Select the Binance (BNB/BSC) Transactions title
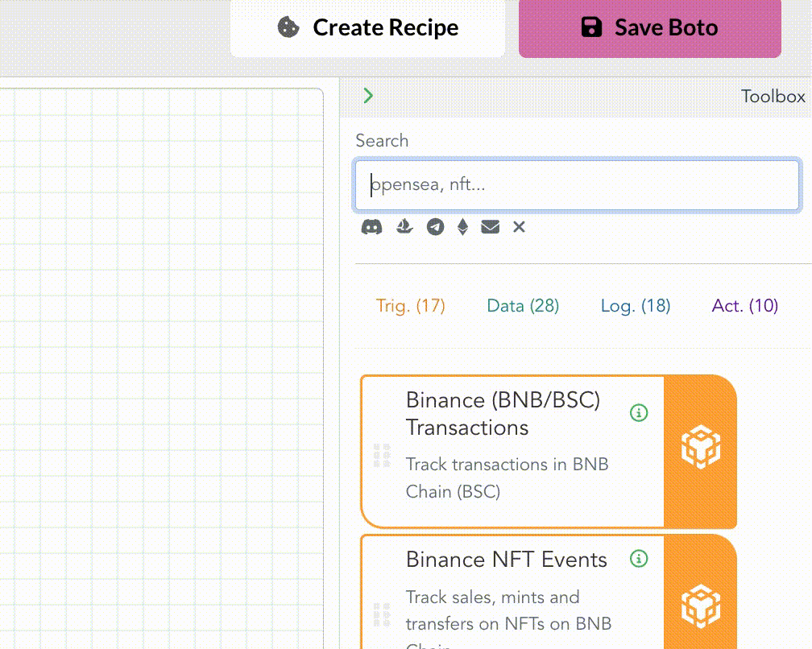Image resolution: width=812 pixels, height=649 pixels. (503, 414)
